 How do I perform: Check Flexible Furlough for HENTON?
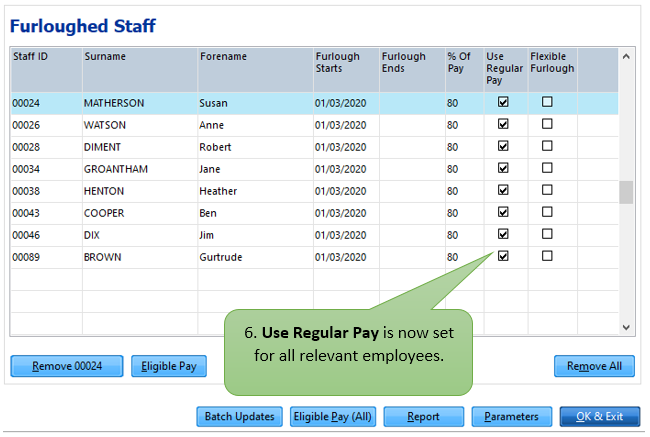tap(547, 190)
